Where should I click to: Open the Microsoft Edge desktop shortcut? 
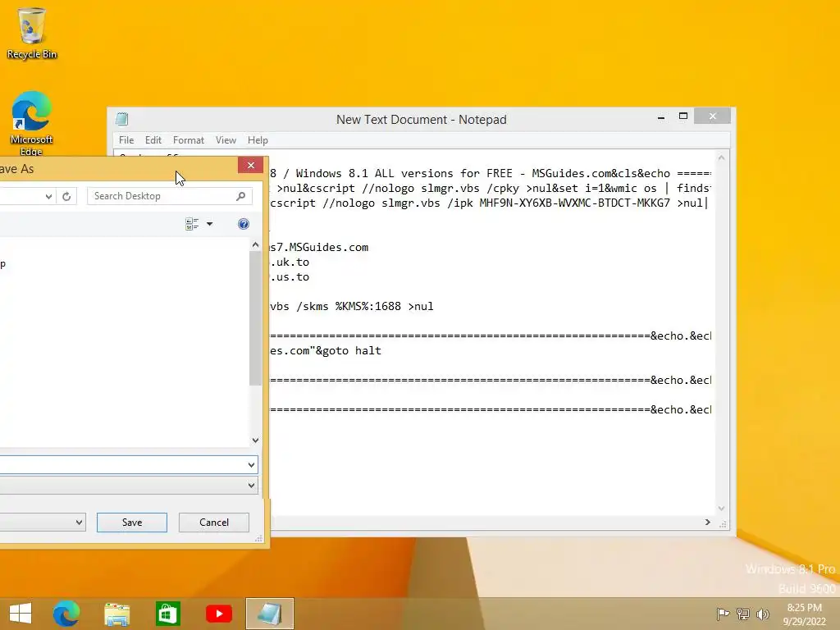[32, 124]
